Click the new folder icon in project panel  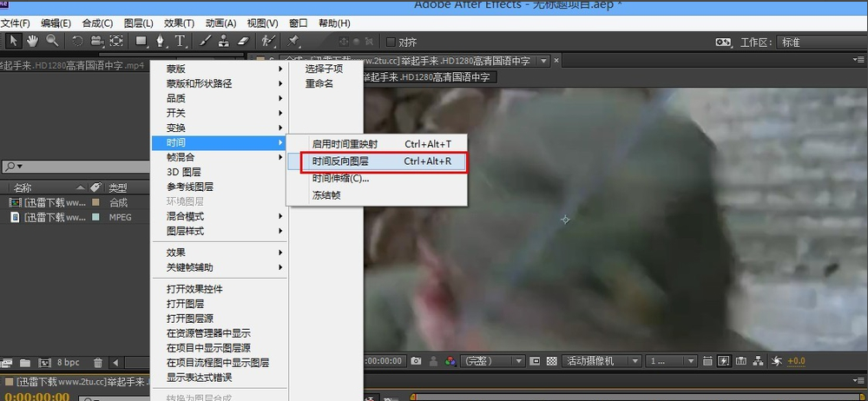tap(25, 363)
